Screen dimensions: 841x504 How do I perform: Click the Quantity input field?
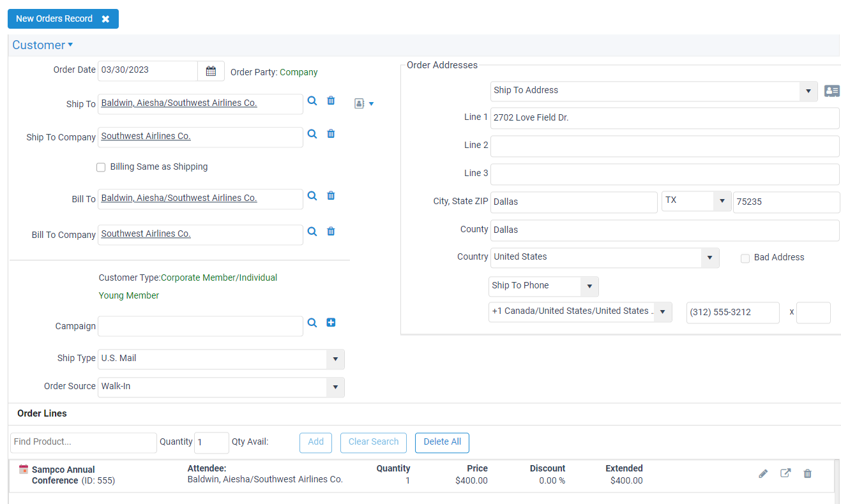(211, 443)
